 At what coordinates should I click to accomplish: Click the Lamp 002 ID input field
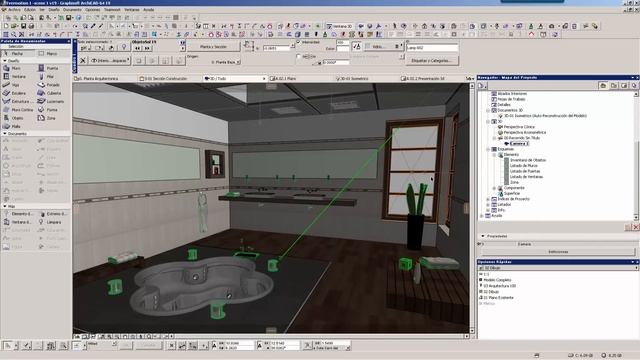coord(432,48)
